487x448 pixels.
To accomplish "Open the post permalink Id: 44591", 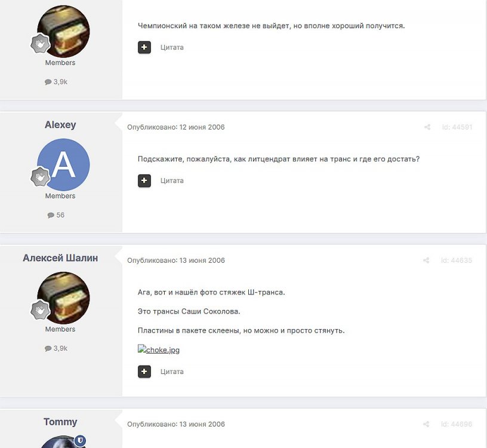I will [x=457, y=127].
